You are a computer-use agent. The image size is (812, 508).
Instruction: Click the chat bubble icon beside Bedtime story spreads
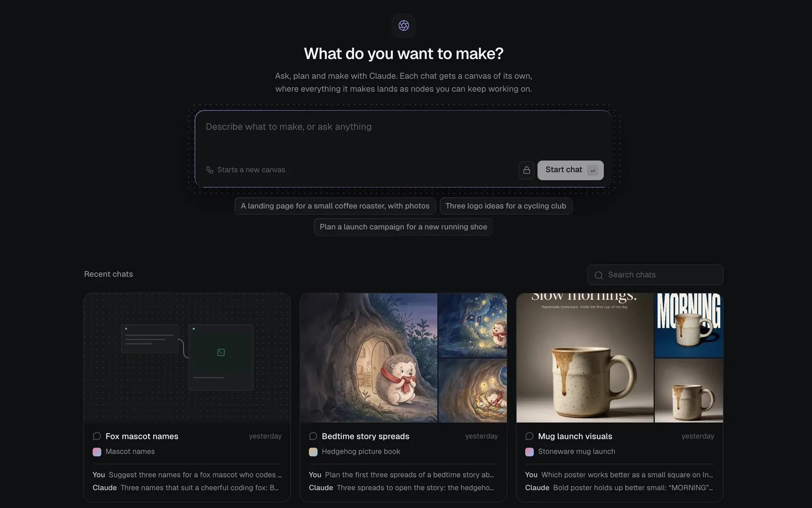pos(313,436)
